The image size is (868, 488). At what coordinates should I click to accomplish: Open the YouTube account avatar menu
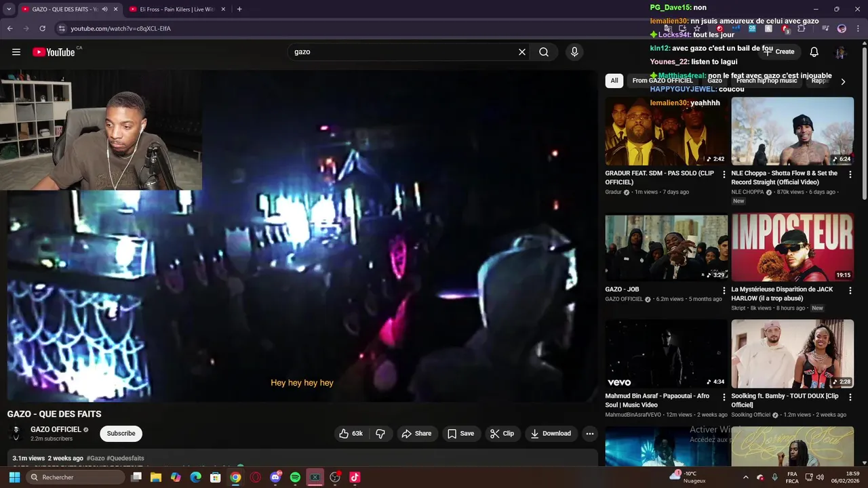click(841, 52)
